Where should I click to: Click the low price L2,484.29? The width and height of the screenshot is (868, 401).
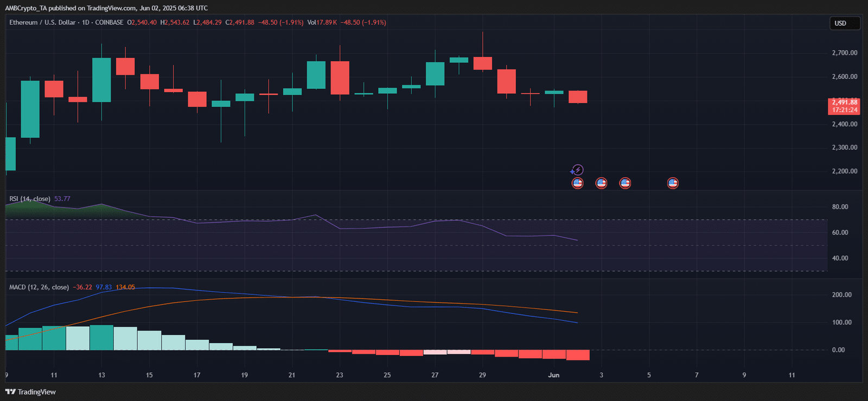tap(207, 22)
